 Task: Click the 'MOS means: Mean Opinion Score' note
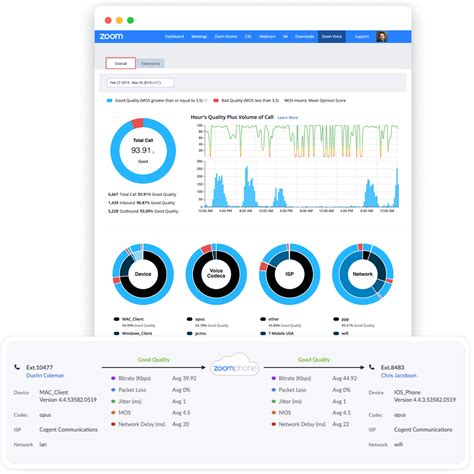315,100
